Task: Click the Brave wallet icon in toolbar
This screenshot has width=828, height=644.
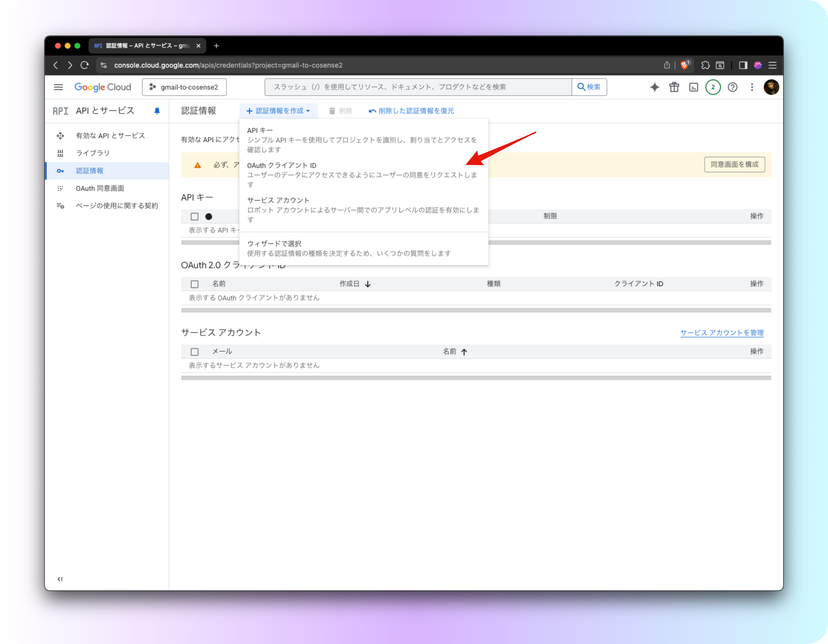Action: click(720, 65)
